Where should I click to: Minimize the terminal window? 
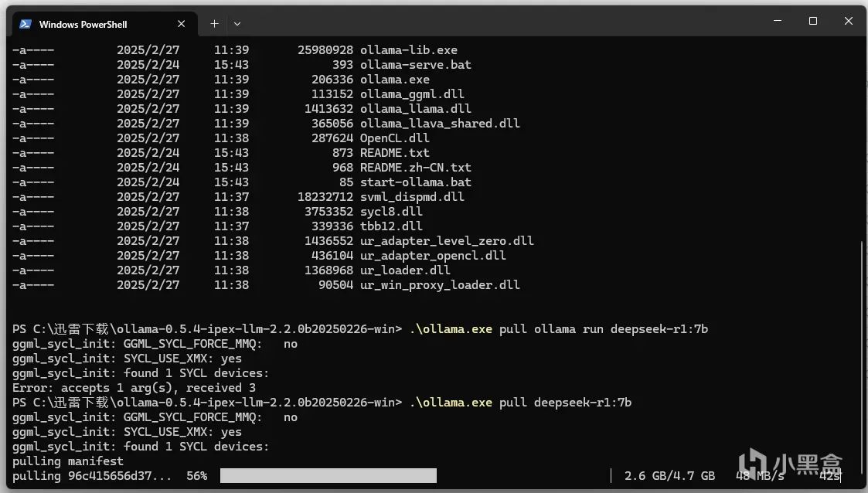tap(778, 21)
